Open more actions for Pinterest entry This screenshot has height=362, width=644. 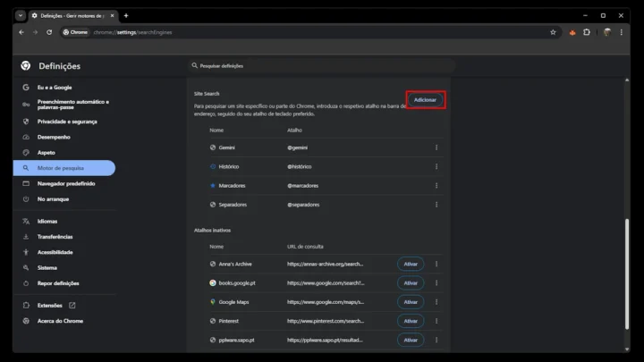click(436, 321)
